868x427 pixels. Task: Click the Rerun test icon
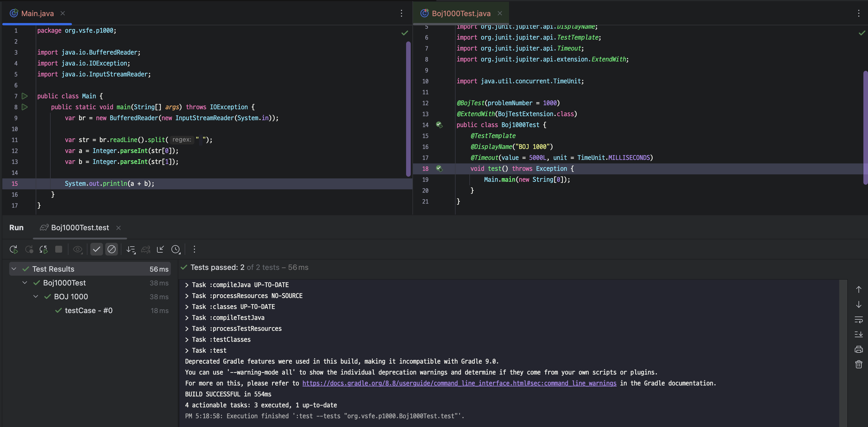[x=14, y=249]
